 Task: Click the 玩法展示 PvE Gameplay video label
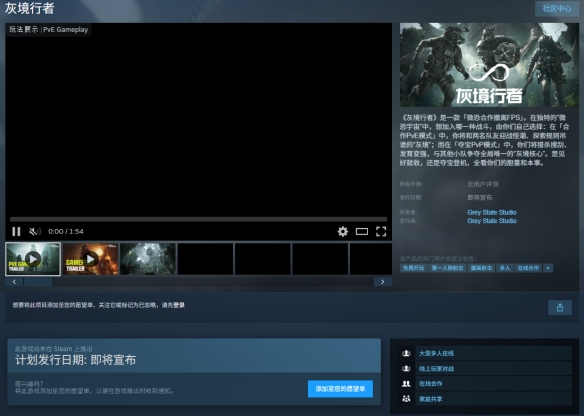(48, 29)
